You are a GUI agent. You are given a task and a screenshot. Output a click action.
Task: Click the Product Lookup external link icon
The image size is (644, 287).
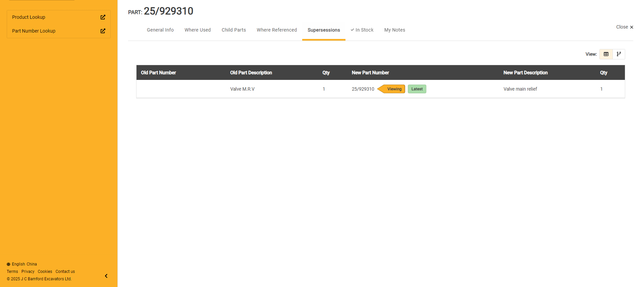click(x=103, y=17)
